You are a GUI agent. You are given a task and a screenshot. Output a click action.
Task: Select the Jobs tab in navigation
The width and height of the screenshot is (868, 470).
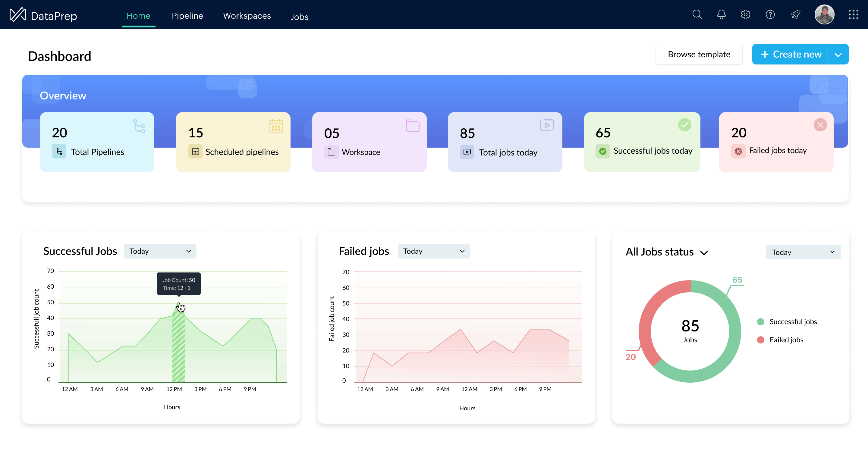[299, 16]
